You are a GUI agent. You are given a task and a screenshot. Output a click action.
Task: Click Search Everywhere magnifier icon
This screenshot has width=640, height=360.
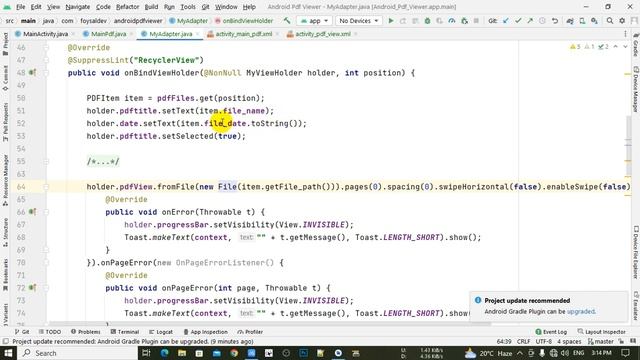click(609, 20)
